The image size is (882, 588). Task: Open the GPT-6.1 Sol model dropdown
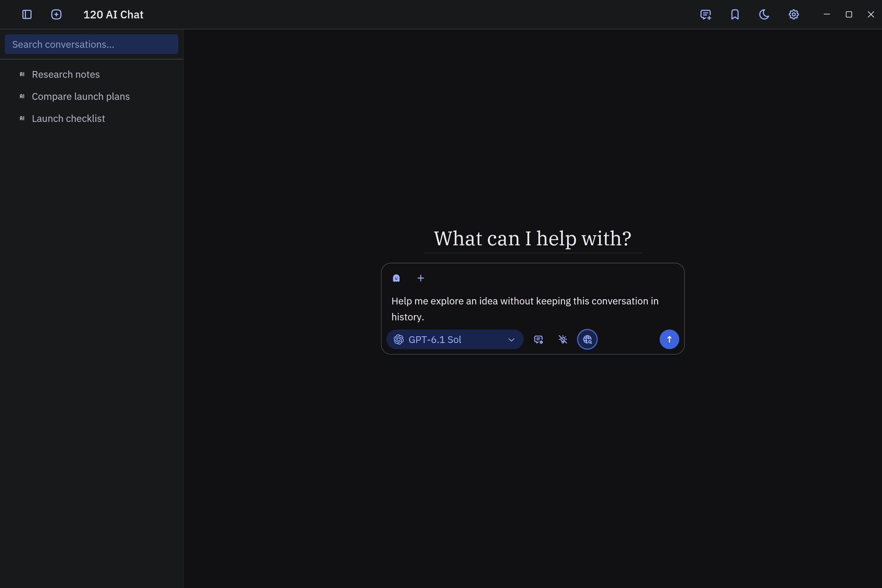(455, 339)
